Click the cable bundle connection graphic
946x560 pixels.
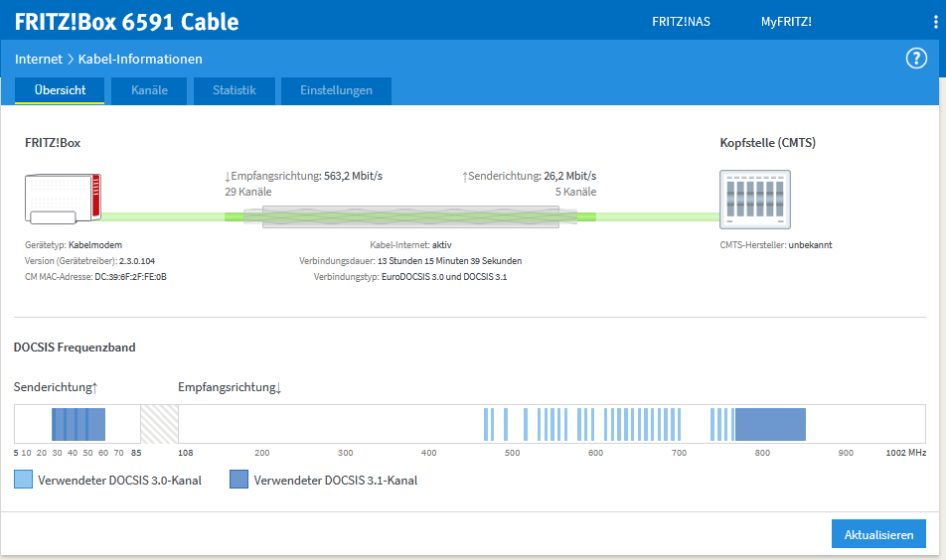point(410,217)
